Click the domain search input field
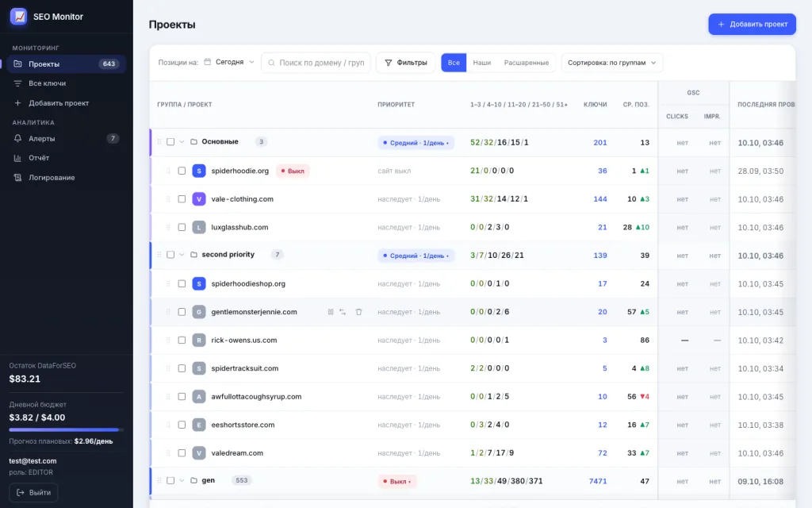This screenshot has height=508, width=812. 316,63
